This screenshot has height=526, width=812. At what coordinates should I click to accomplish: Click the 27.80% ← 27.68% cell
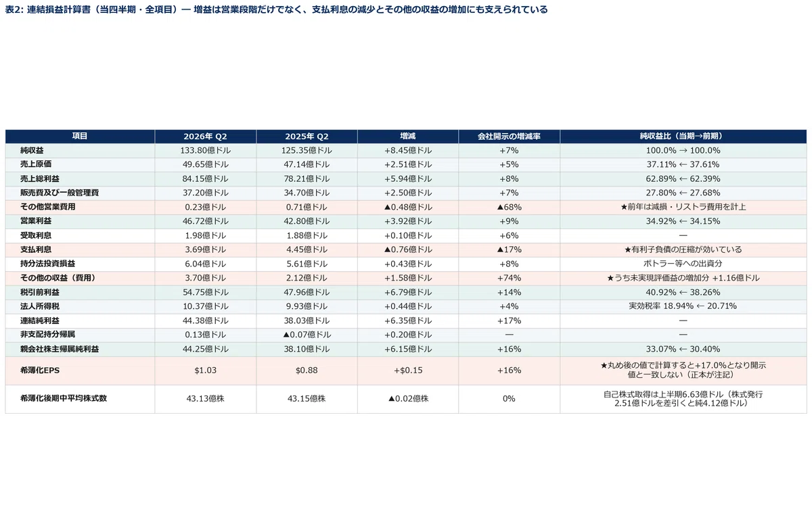683,193
